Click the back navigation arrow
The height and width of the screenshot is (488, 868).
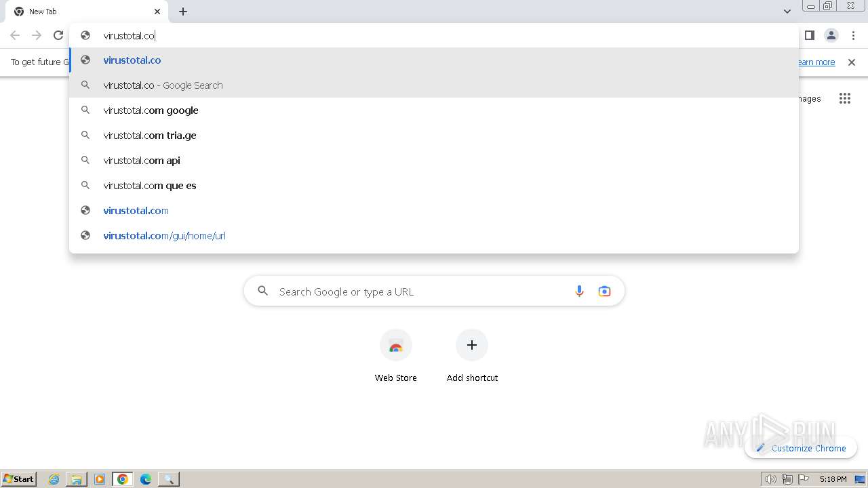pyautogui.click(x=15, y=35)
